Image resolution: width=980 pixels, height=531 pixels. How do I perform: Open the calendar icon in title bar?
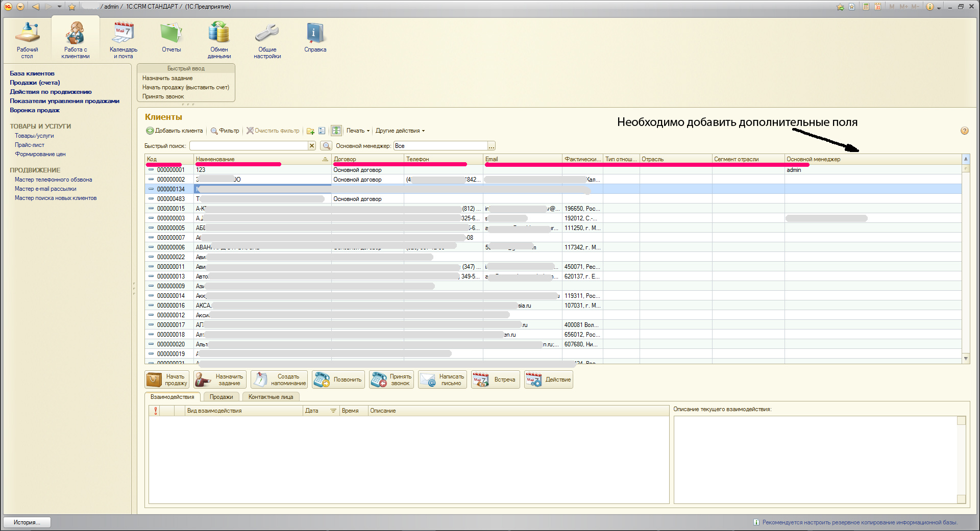pos(877,7)
